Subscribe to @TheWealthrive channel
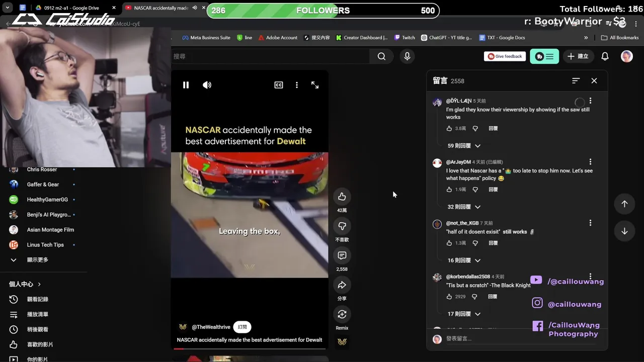 coord(242,327)
